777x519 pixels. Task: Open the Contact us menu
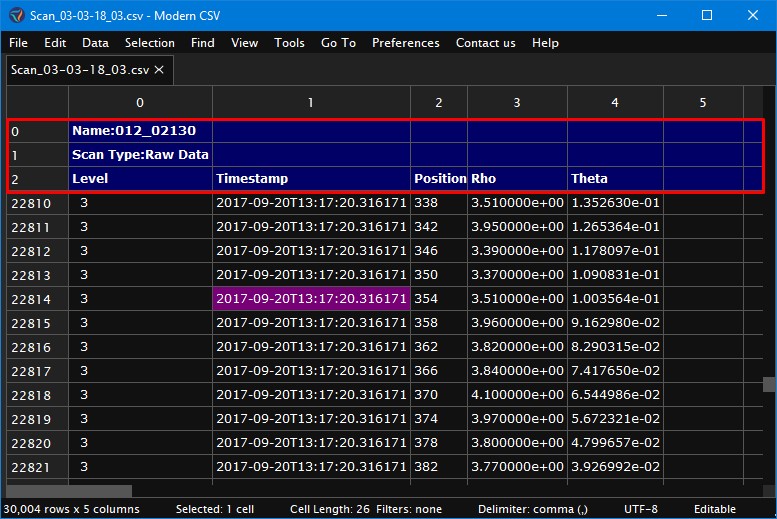(x=486, y=43)
